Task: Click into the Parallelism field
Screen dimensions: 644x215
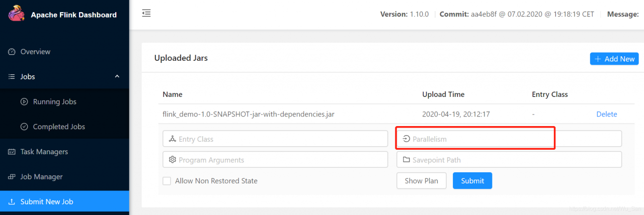Action: tap(509, 139)
